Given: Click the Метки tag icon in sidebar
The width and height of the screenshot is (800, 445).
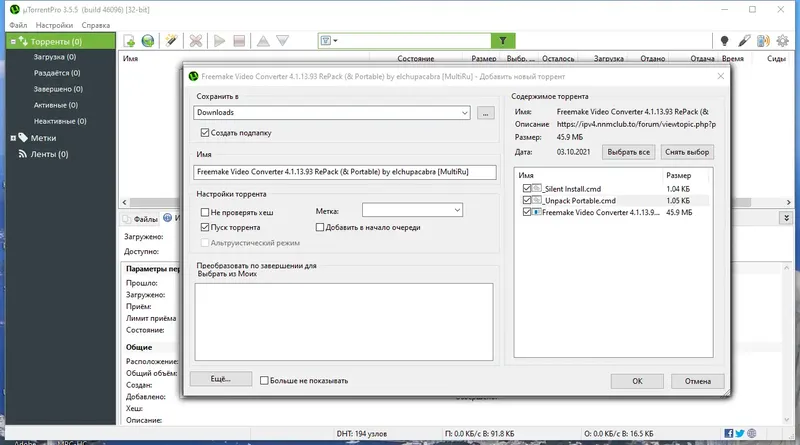Looking at the screenshot, I should tap(23, 137).
